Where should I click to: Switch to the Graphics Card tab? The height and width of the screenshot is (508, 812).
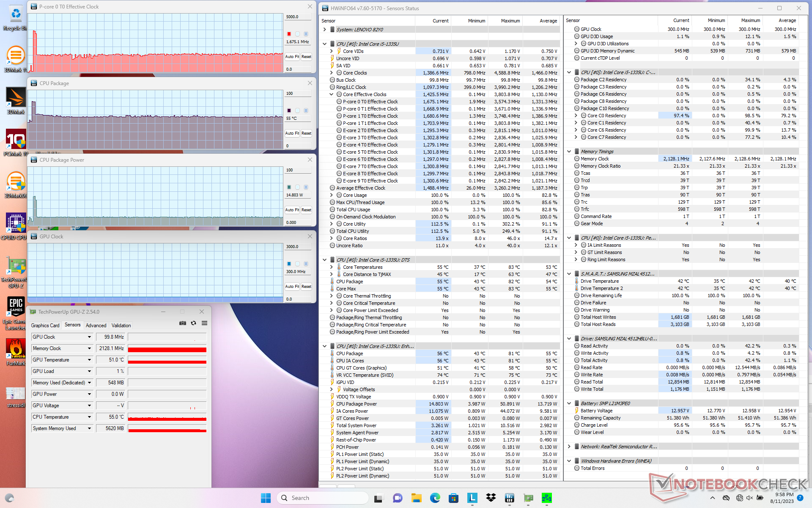(x=45, y=325)
